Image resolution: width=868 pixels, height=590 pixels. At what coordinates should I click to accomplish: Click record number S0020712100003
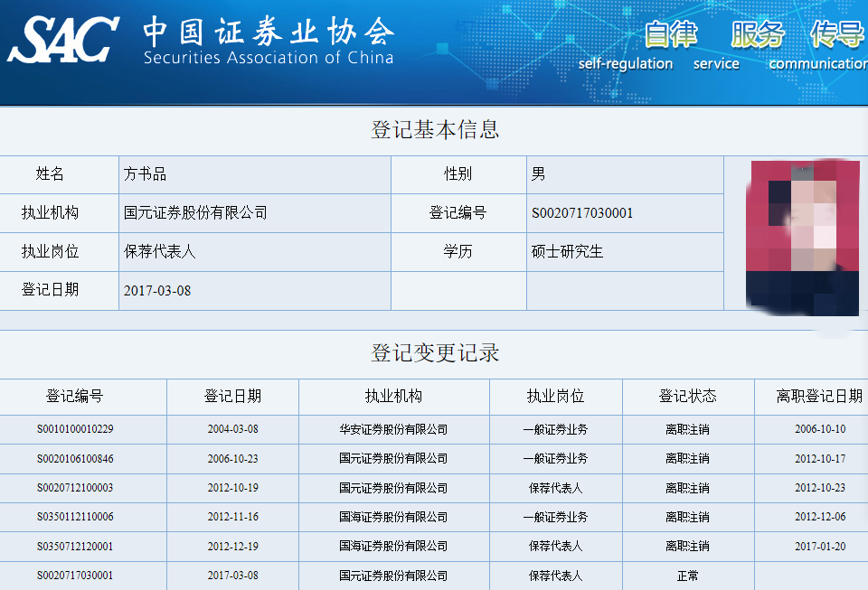(x=75, y=488)
